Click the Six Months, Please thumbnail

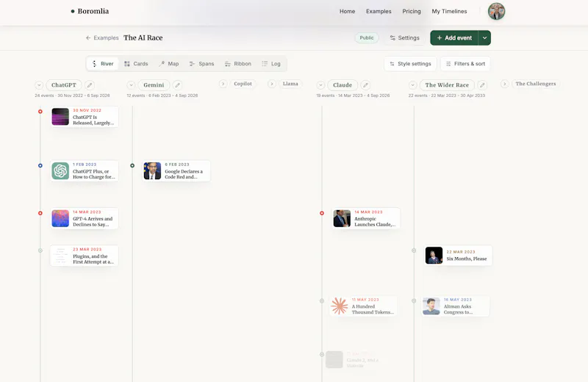tap(434, 256)
